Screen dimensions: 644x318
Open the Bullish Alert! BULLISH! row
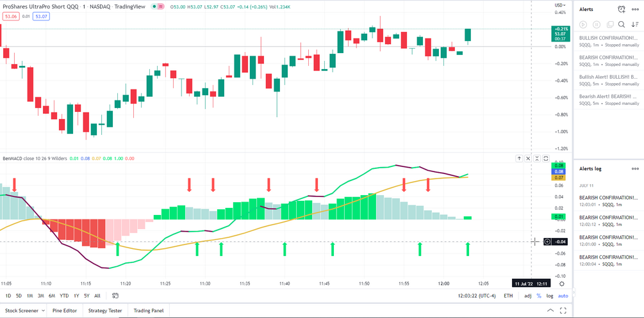click(609, 80)
